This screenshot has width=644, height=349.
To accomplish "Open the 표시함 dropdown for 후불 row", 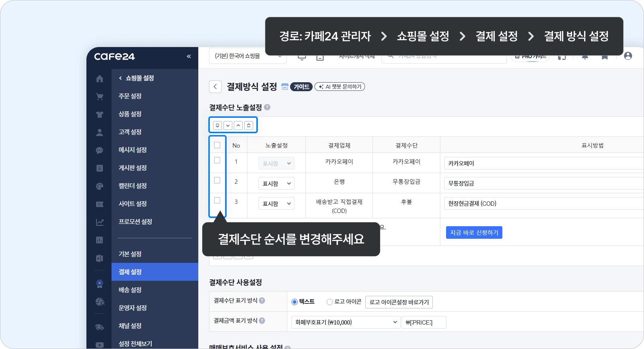I will pyautogui.click(x=276, y=204).
